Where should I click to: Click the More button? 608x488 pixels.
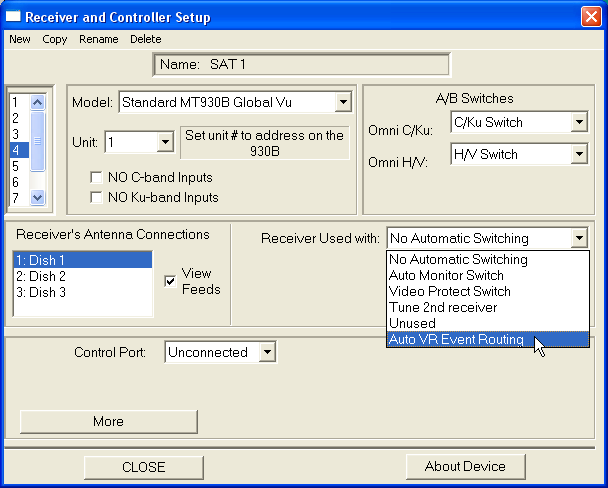[x=108, y=421]
